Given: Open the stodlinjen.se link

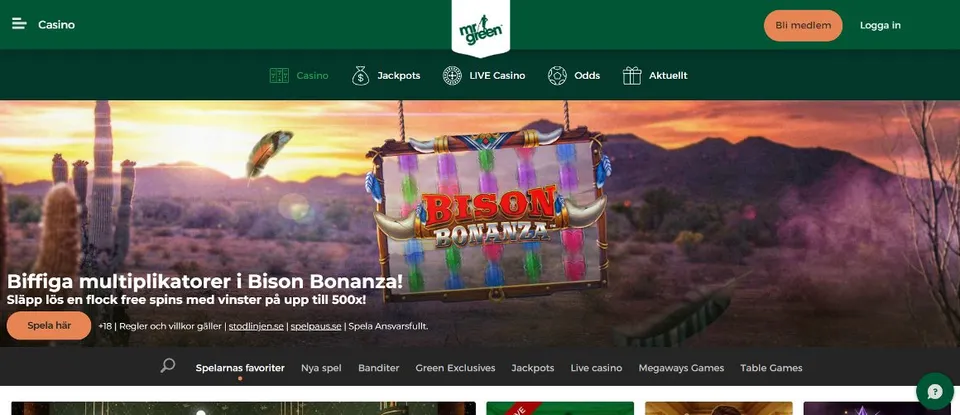Looking at the screenshot, I should click(256, 326).
